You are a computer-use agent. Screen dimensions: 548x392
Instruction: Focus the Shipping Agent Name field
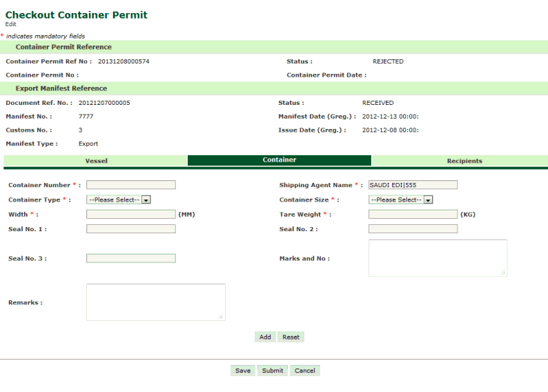pyautogui.click(x=413, y=185)
